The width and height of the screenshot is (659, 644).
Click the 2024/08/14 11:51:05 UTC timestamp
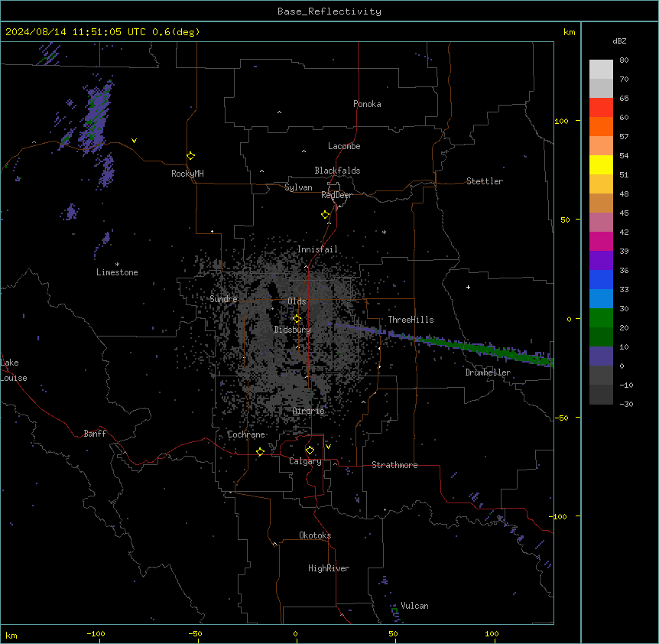tap(76, 32)
